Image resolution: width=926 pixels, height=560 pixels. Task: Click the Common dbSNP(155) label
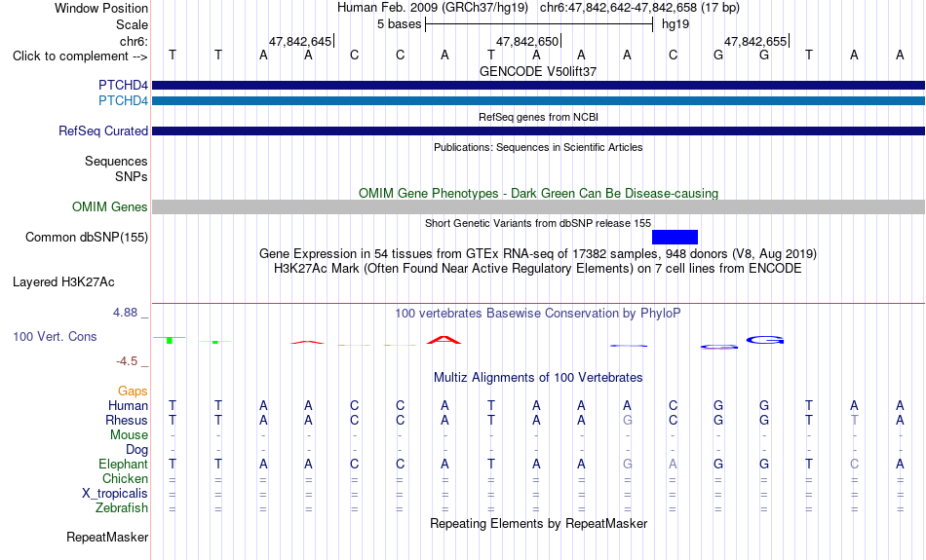point(86,238)
